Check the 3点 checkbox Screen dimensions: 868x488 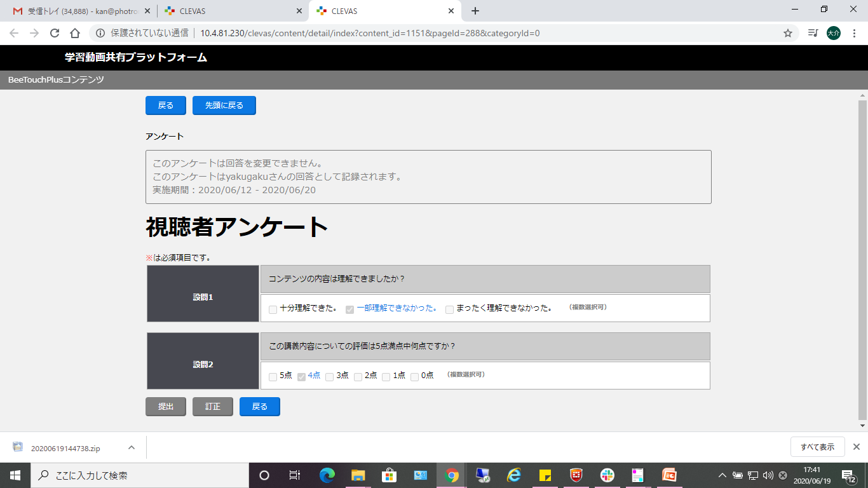click(x=329, y=377)
